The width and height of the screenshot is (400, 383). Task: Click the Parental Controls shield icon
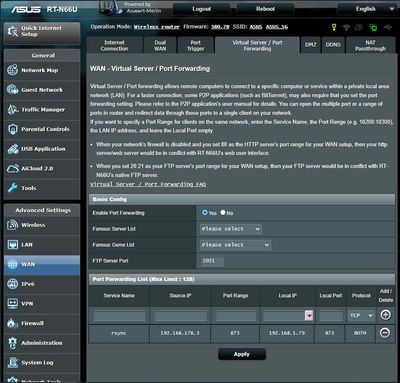tap(13, 129)
